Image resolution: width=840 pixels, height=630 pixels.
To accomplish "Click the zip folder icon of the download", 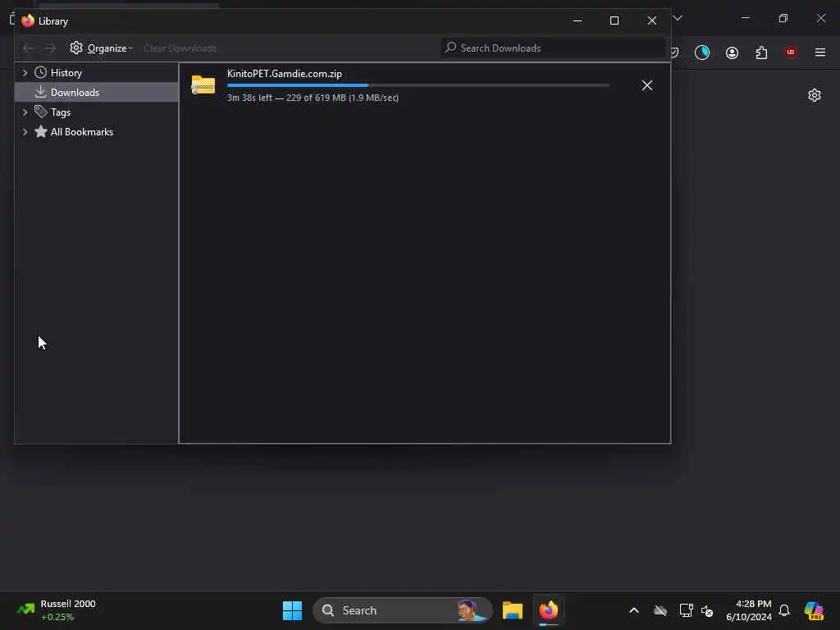I will tap(203, 85).
